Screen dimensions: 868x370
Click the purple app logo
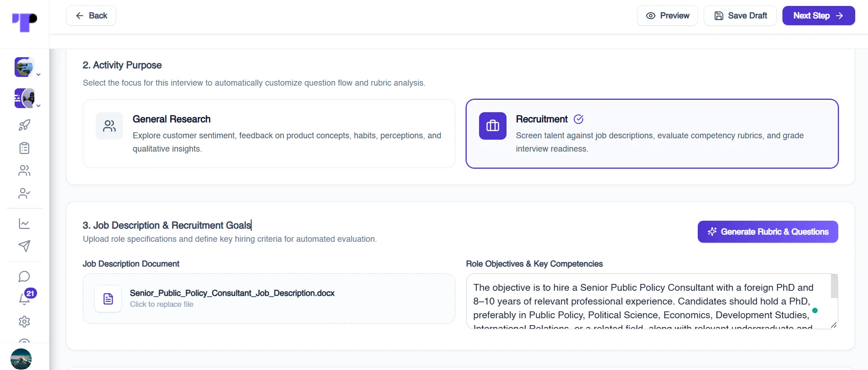point(25,22)
